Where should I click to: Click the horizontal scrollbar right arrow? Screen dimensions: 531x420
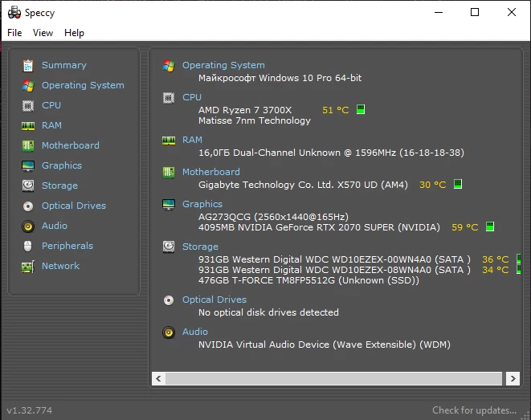(x=513, y=378)
